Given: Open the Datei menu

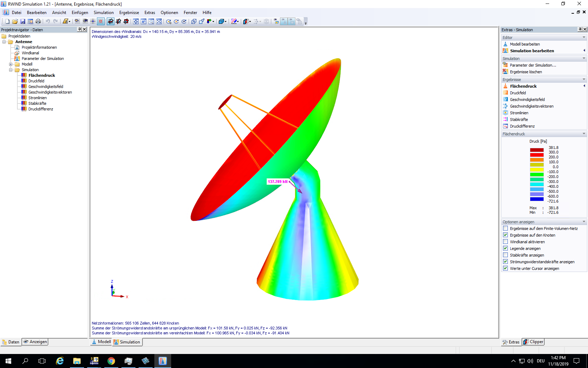Looking at the screenshot, I should [x=16, y=13].
